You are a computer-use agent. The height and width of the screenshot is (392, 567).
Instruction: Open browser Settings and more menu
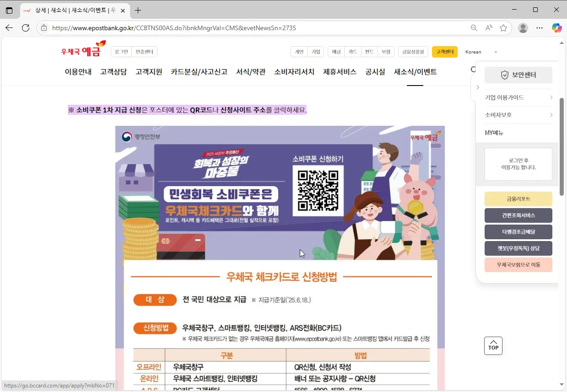click(540, 28)
